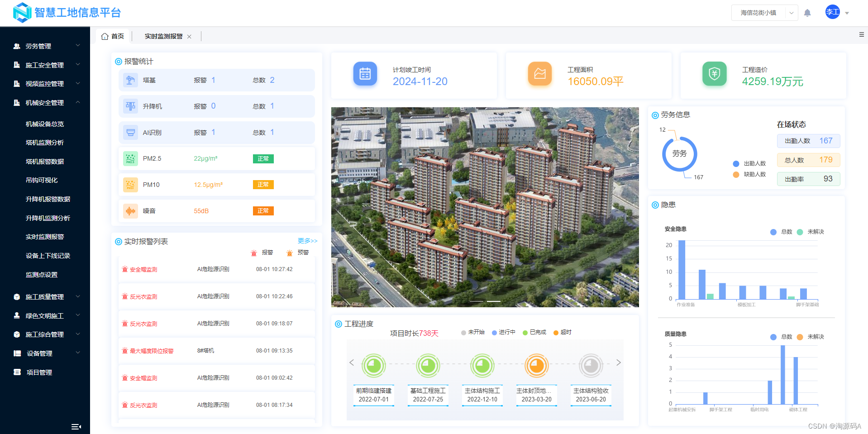The width and height of the screenshot is (868, 434).
Task: Expand the 施工综合管理 menu
Action: click(45, 334)
